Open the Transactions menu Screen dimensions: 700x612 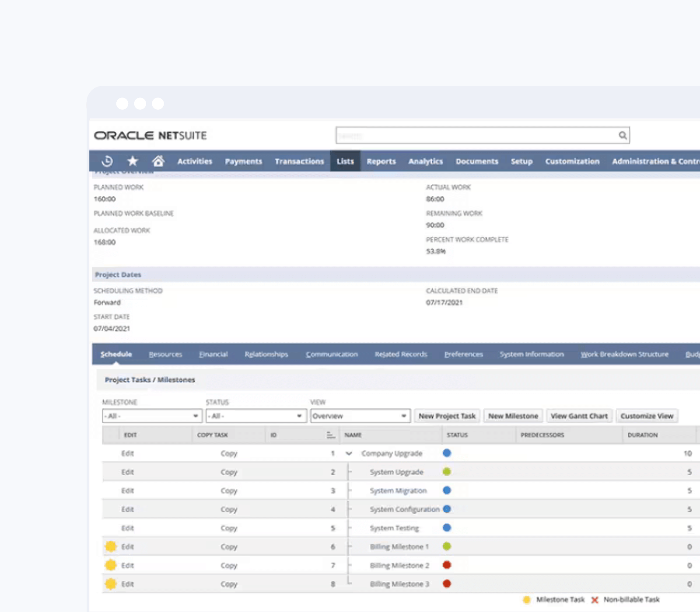[x=299, y=161]
